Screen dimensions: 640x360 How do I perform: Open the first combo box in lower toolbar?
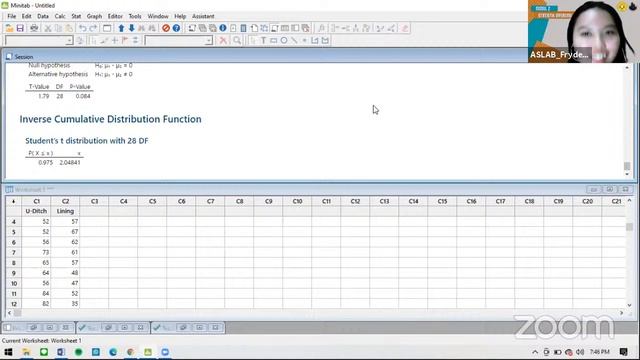[39, 40]
